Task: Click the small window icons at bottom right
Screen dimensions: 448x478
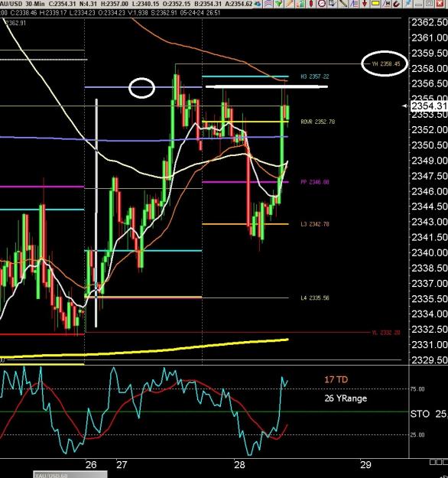Action: pyautogui.click(x=438, y=462)
